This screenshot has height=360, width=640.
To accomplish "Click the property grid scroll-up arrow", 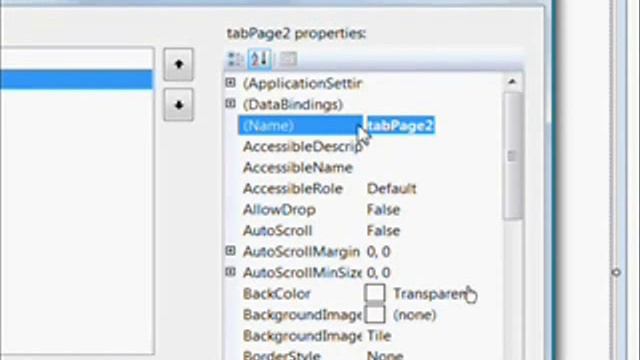I will tap(512, 82).
